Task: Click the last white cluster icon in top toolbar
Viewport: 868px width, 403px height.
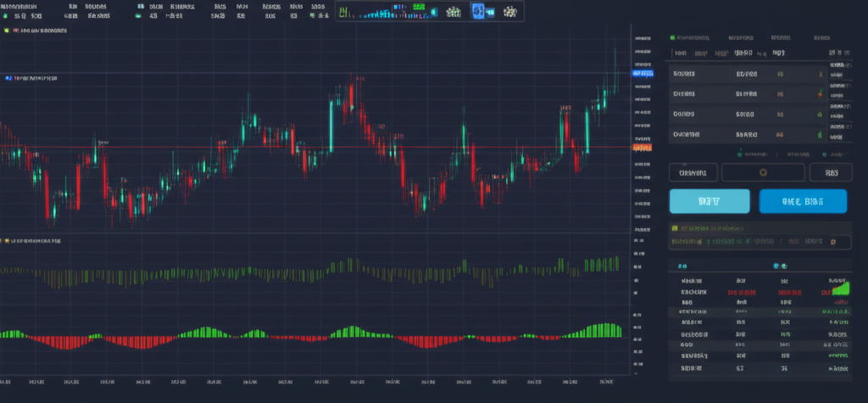Action: click(512, 12)
